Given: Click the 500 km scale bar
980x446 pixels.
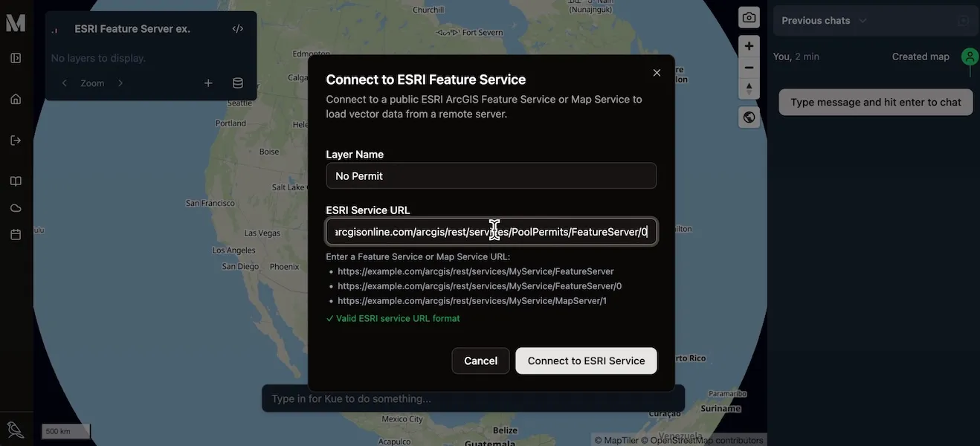Looking at the screenshot, I should pos(66,431).
